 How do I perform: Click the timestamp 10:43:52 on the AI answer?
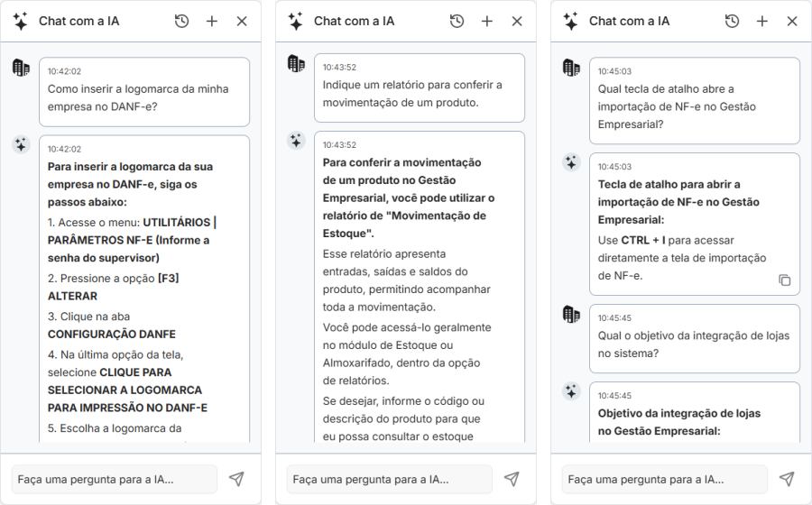point(340,145)
